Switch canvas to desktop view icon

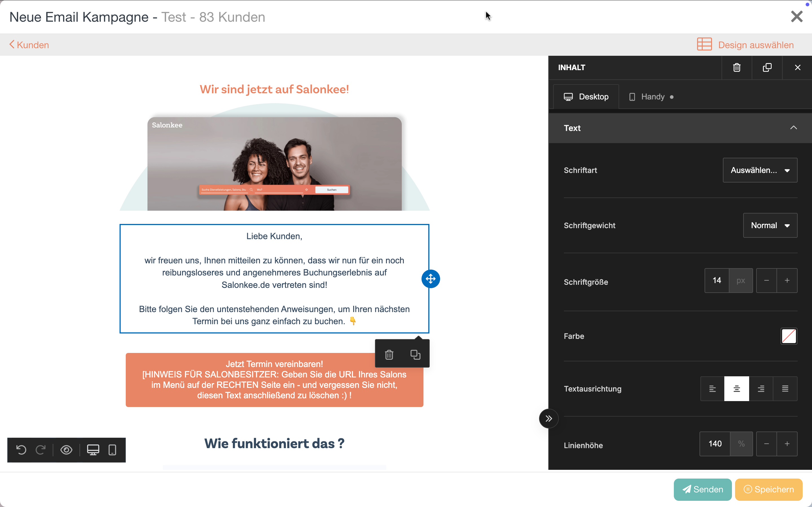[x=93, y=450]
